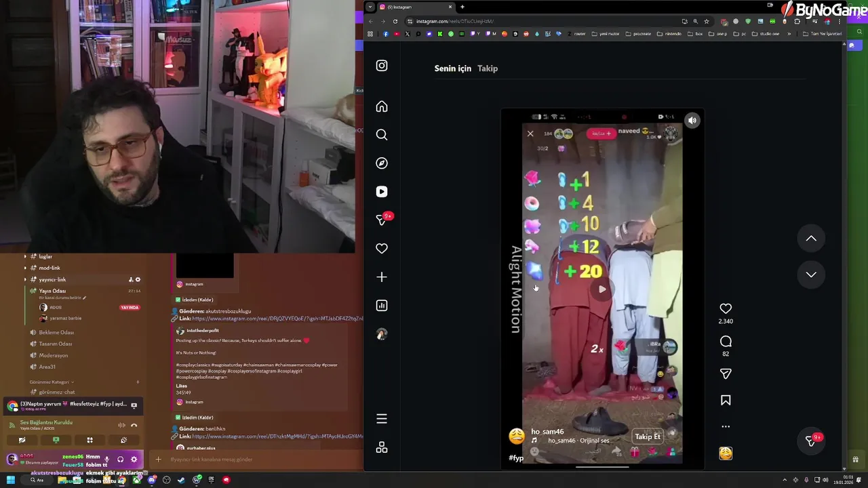Reload the Instagram page
Screen dimensions: 868x488
395,21
